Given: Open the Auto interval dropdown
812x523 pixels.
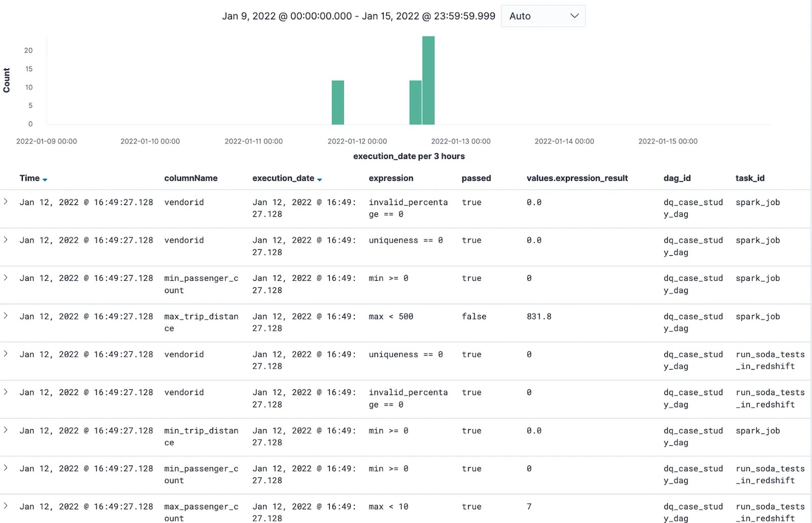Looking at the screenshot, I should click(543, 16).
